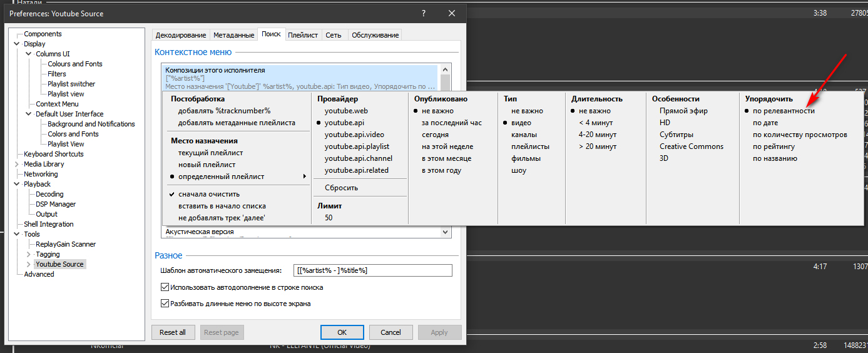
Task: Uncheck 'Разбивать длинные меню по высоте экрана'
Action: pos(165,304)
